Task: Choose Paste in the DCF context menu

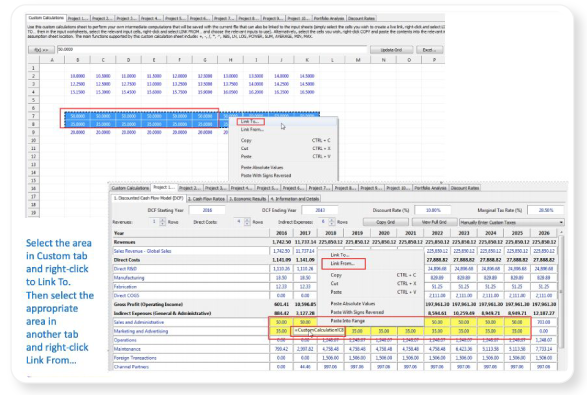Action: pyautogui.click(x=336, y=292)
